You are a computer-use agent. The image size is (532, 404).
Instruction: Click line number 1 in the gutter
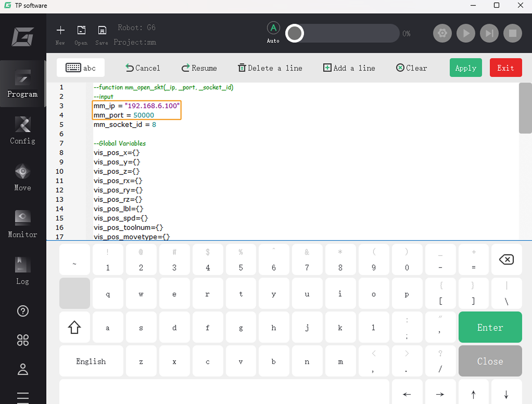click(x=61, y=87)
